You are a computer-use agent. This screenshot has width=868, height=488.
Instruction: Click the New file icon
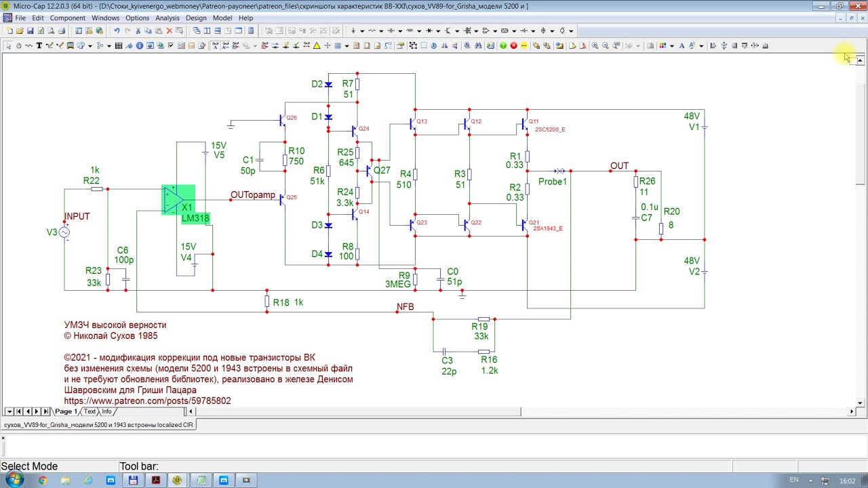tap(9, 30)
